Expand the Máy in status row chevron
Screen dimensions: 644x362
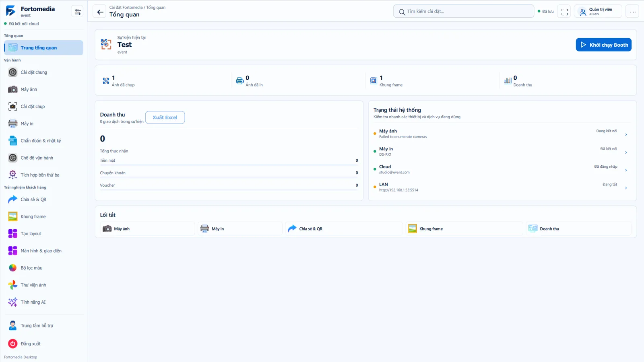point(626,152)
